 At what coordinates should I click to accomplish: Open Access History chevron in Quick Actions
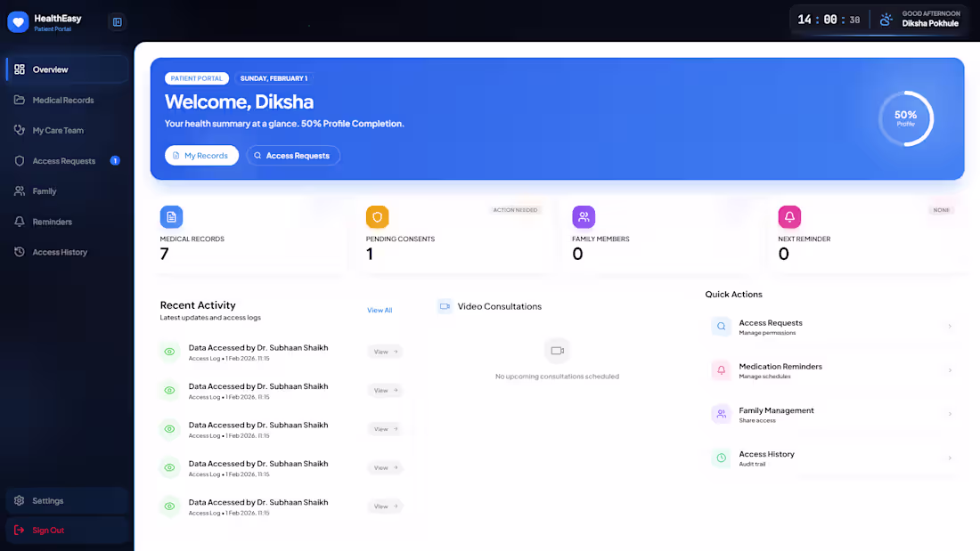[x=950, y=458]
